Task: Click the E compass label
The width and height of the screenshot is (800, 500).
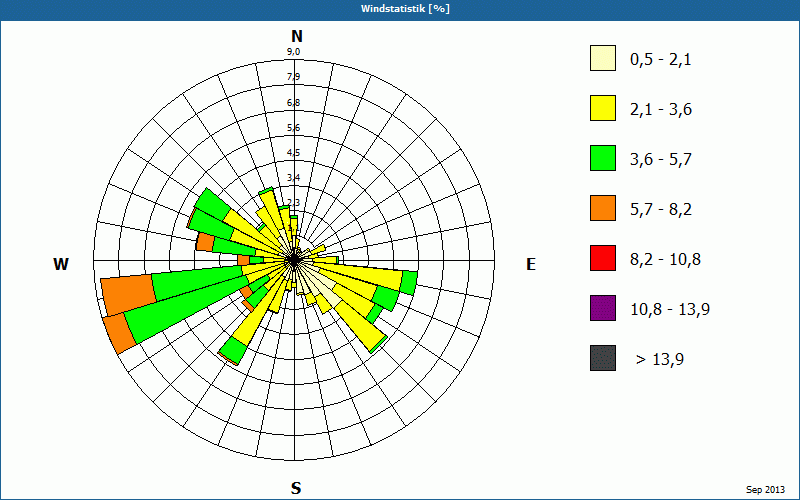Action: click(531, 264)
